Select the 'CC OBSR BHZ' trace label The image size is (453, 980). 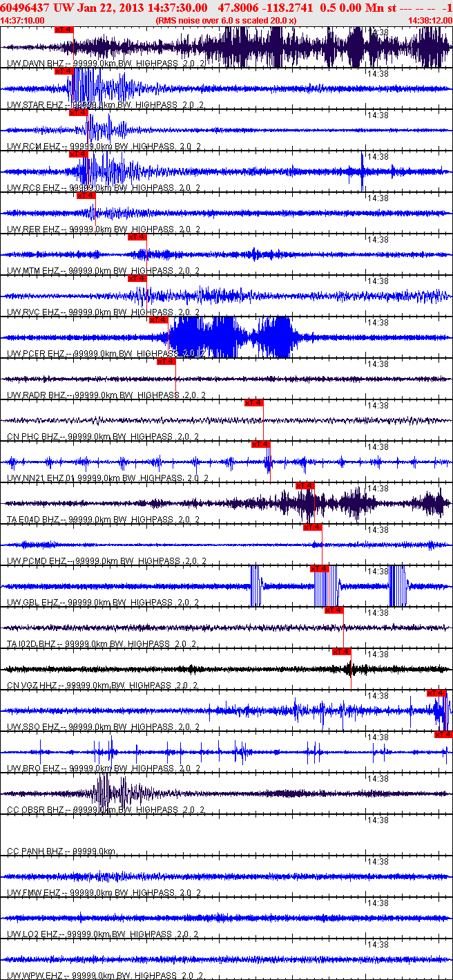pos(34,810)
